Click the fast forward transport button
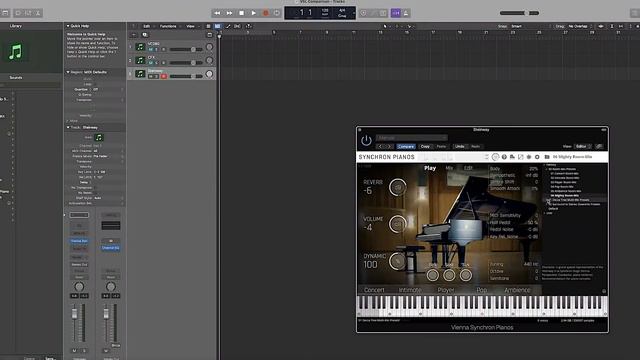This screenshot has height=360, width=640. coord(229,13)
